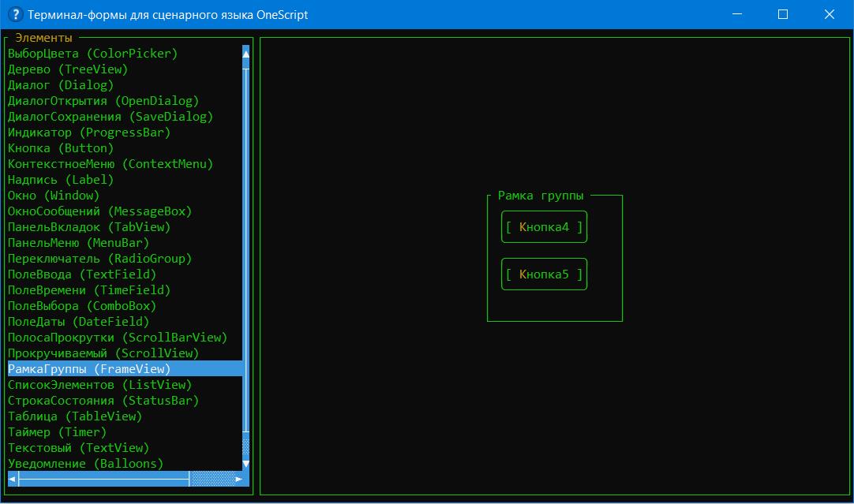Select Дерево (TreeView) list entry
854x504 pixels.
click(x=67, y=69)
